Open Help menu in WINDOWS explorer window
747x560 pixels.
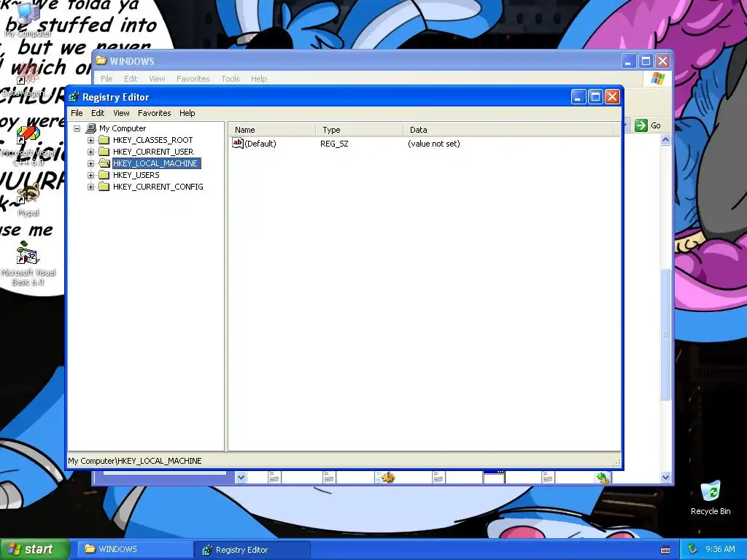[x=259, y=79]
